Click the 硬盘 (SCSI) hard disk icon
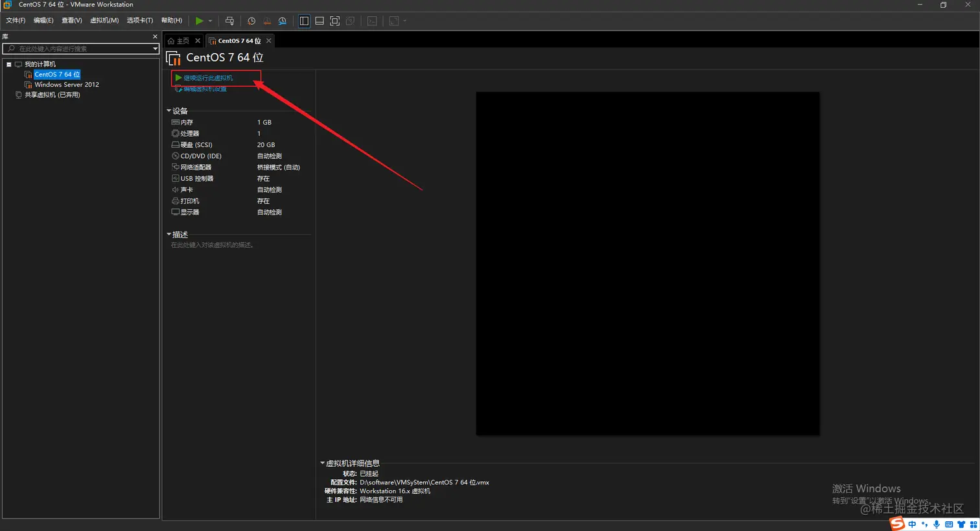The width and height of the screenshot is (980, 531). pos(175,145)
